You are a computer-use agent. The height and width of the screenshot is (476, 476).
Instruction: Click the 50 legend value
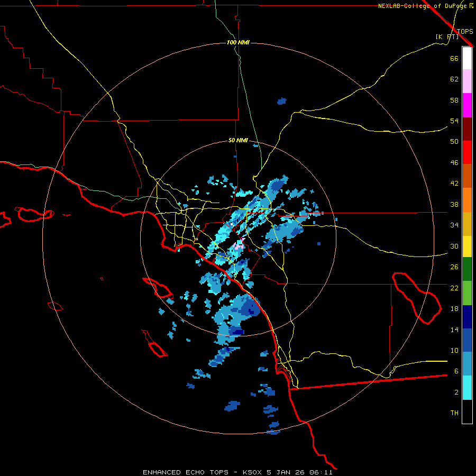click(x=454, y=141)
